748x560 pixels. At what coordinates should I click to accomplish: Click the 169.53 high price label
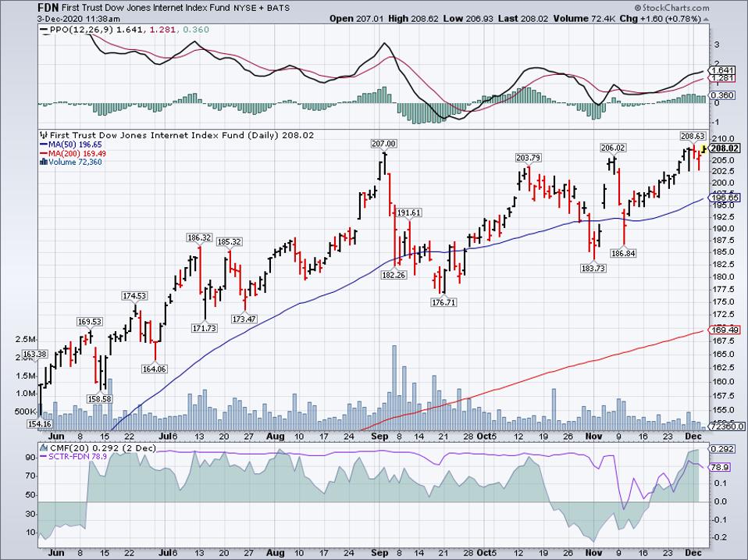(90, 322)
